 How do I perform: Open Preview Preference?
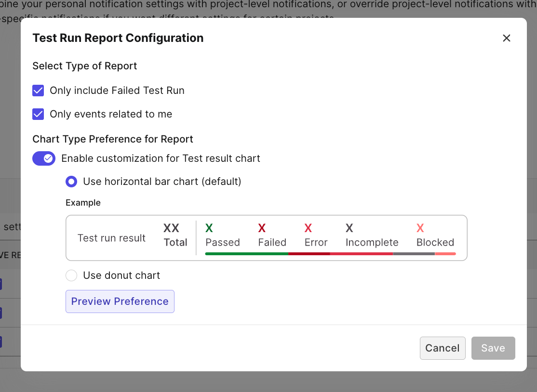(120, 301)
